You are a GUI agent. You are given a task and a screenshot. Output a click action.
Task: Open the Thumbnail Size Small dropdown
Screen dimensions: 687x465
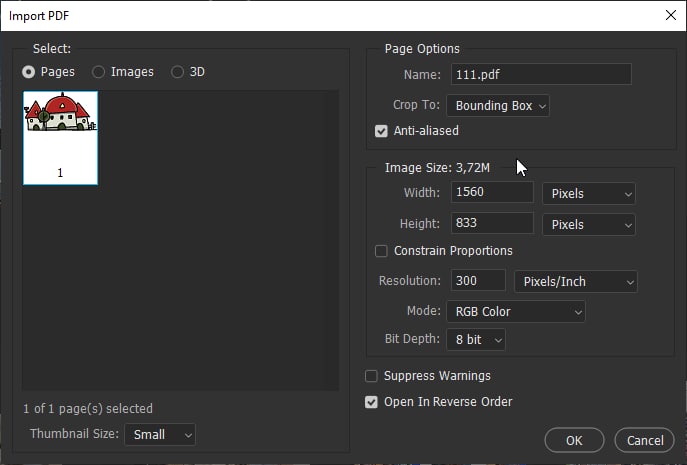pos(160,435)
